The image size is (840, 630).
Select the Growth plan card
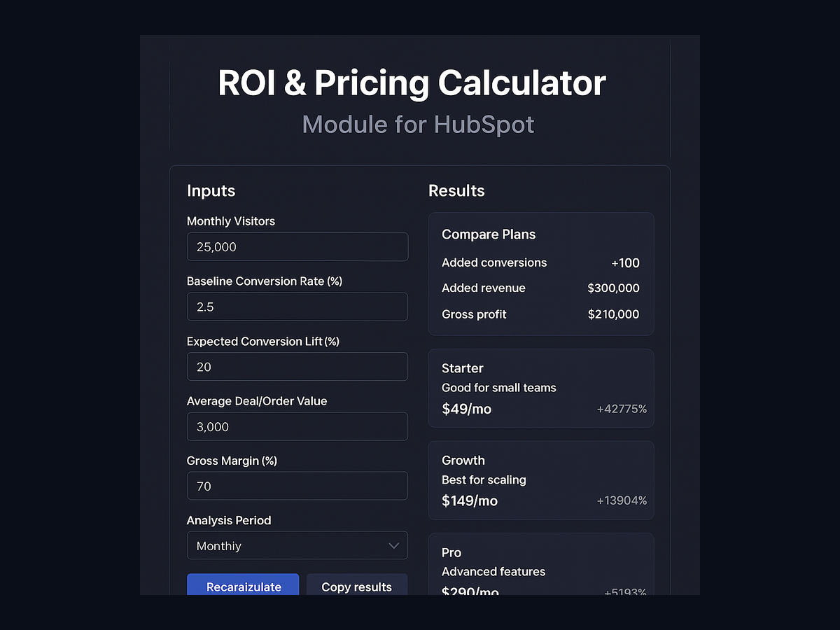(540, 480)
